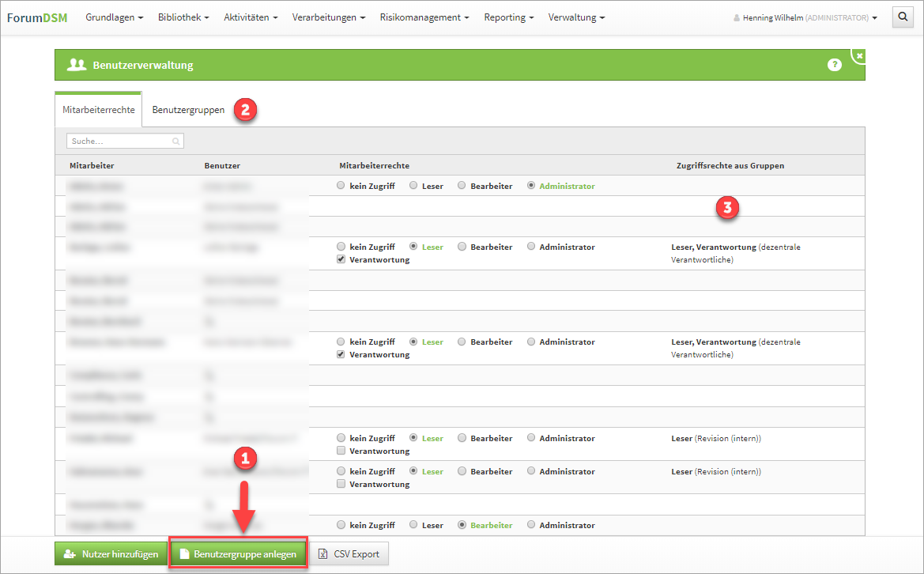
Task: Select Administrator radio in first row
Action: click(531, 186)
